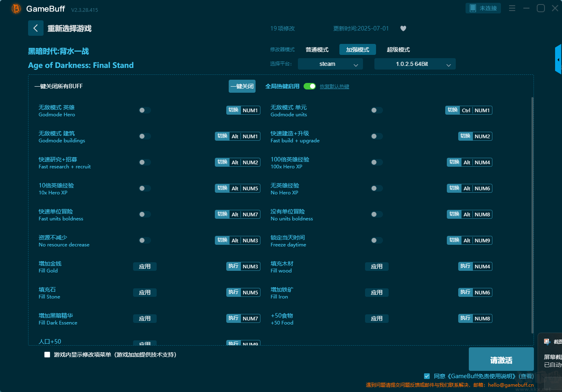562x392 pixels.
Task: Click 10x Hero XP Alt NUM5 hotkey
Action: coord(238,188)
